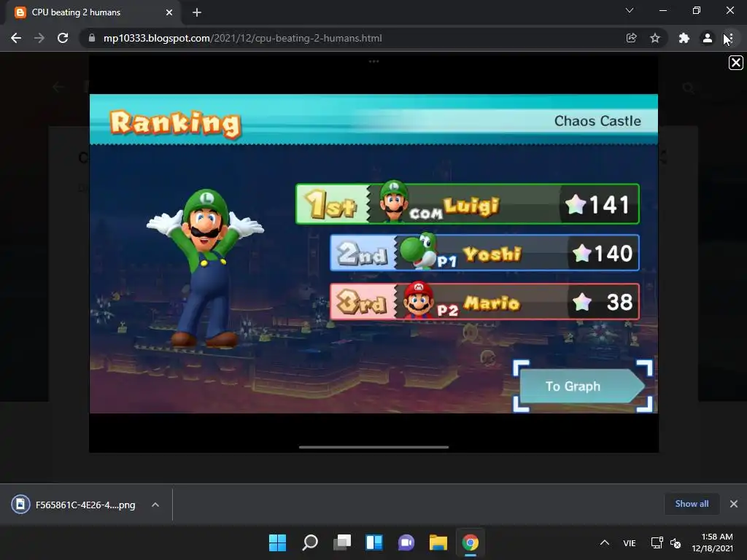Open Chat app on taskbar
The height and width of the screenshot is (560, 747).
coord(406,542)
